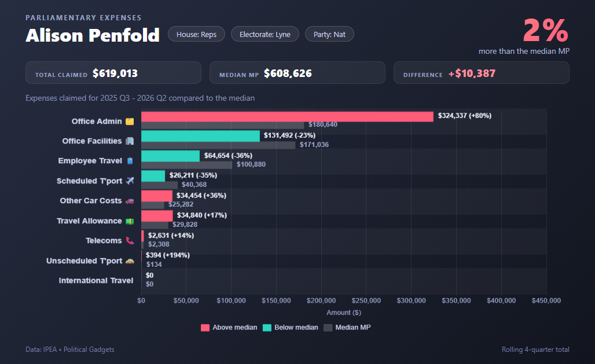Click the Rolling 4-quarter total note
Image resolution: width=595 pixels, height=364 pixels.
(x=535, y=350)
